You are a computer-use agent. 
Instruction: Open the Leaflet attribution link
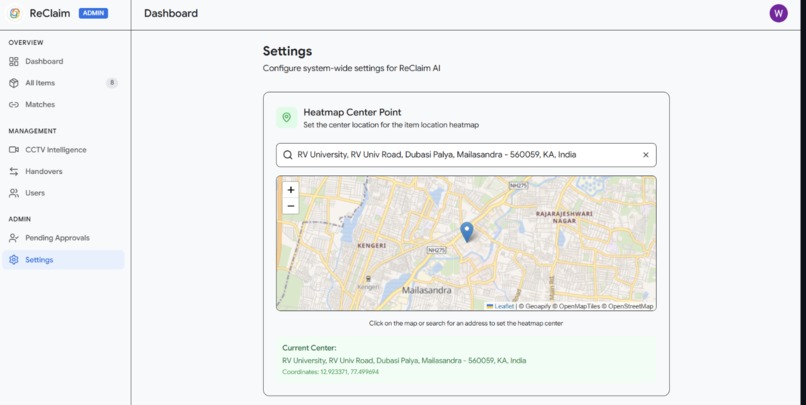coord(504,306)
